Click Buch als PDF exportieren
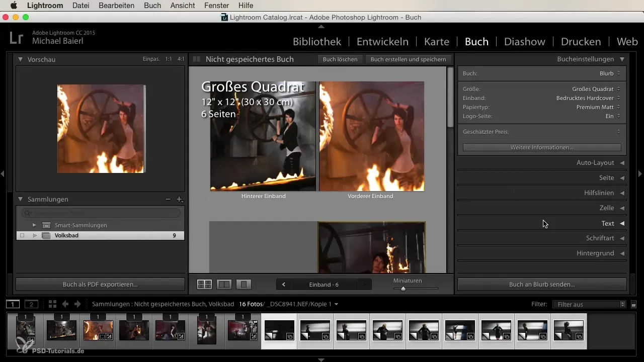The image size is (644, 362). click(100, 285)
